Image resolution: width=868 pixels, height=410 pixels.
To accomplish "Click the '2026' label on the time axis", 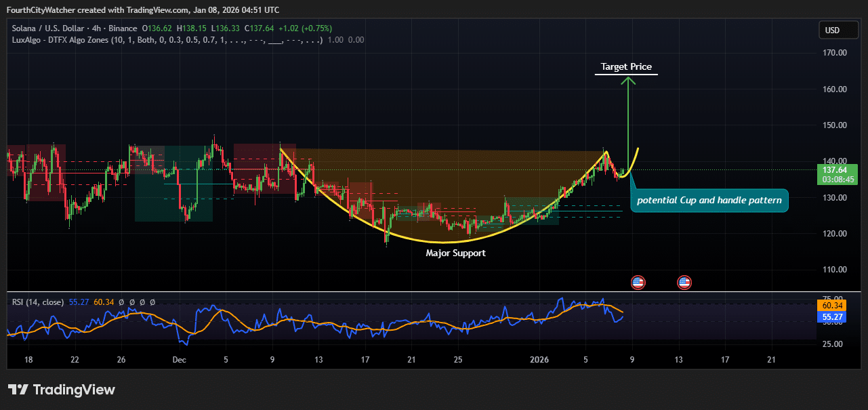I will 540,359.
